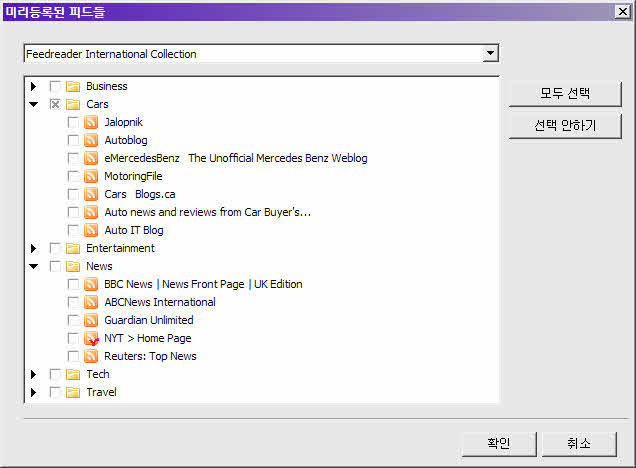
Task: Click the ABCNews International RSS icon
Action: 91,302
